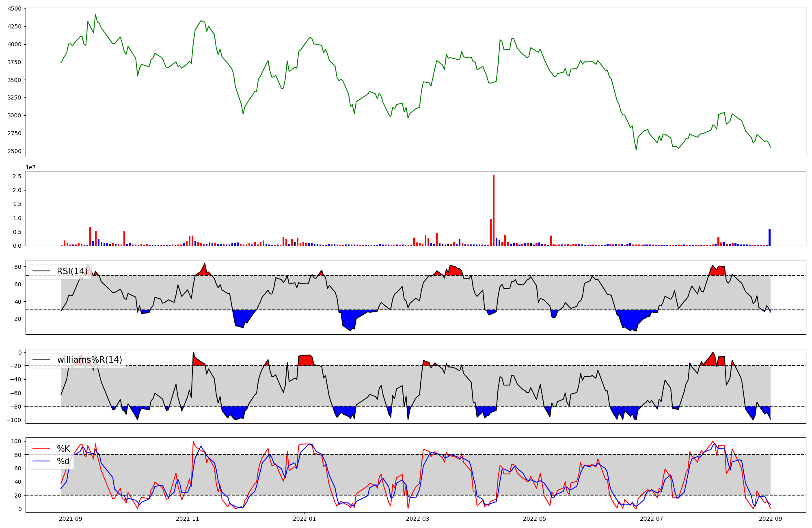The image size is (812, 528).
Task: Click the red %K legend line sample
Action: (41, 449)
